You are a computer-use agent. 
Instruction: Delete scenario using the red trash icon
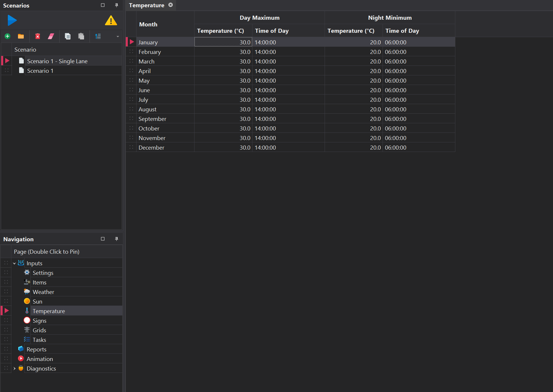coord(38,36)
